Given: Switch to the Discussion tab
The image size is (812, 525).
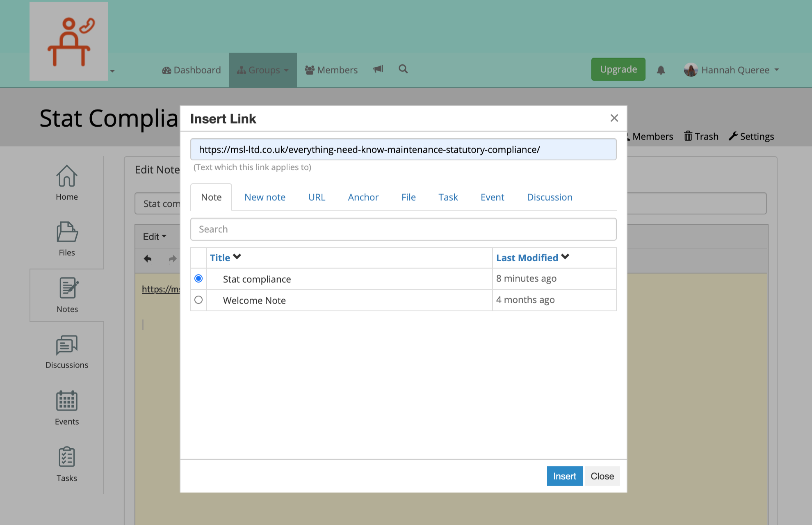Looking at the screenshot, I should tap(550, 197).
